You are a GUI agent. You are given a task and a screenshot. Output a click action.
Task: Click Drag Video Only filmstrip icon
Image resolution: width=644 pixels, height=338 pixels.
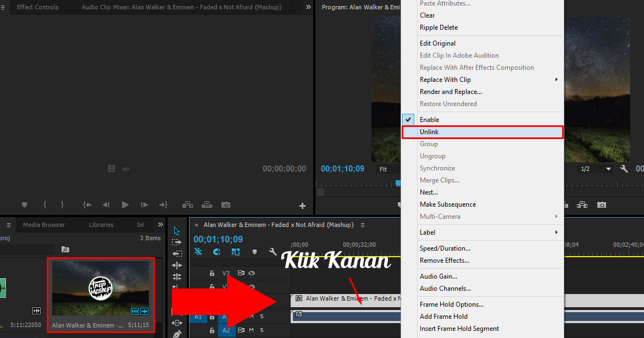(x=112, y=168)
